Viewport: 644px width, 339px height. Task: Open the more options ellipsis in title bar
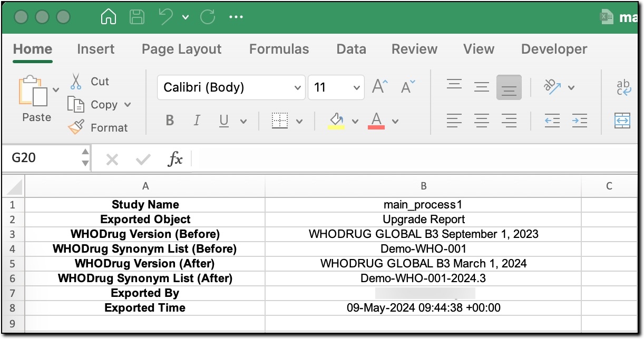236,17
